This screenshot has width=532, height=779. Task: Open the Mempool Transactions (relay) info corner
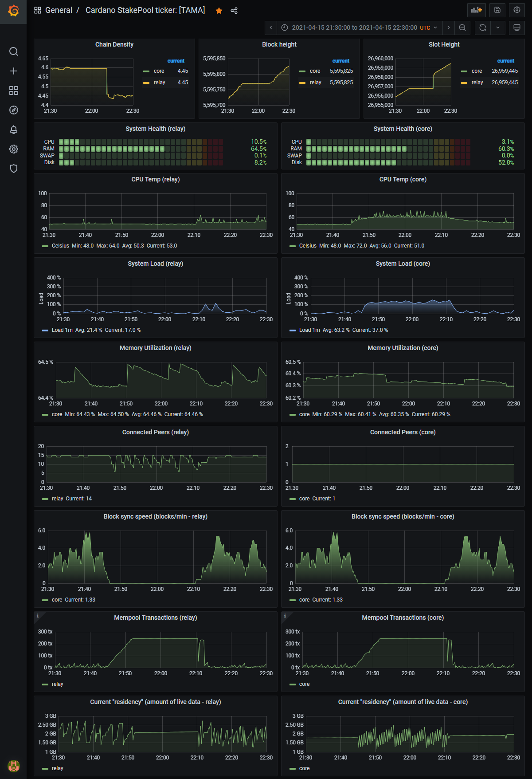click(38, 616)
